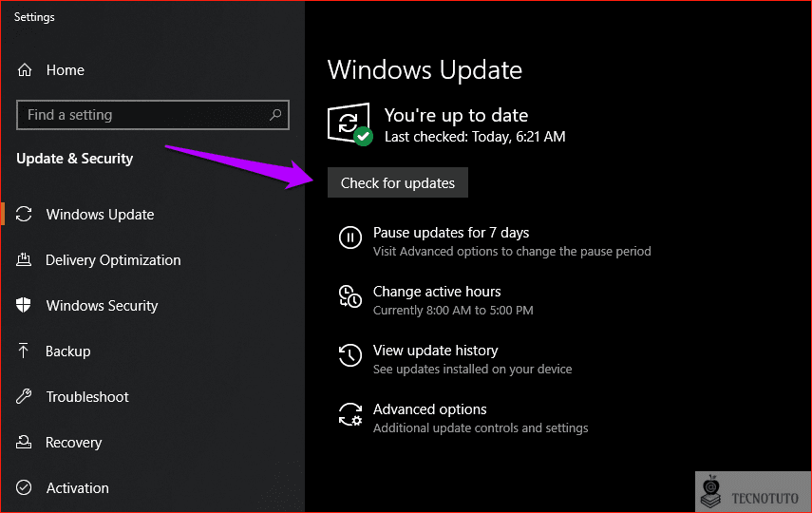Click the pause circle icon
812x513 pixels.
(350, 237)
